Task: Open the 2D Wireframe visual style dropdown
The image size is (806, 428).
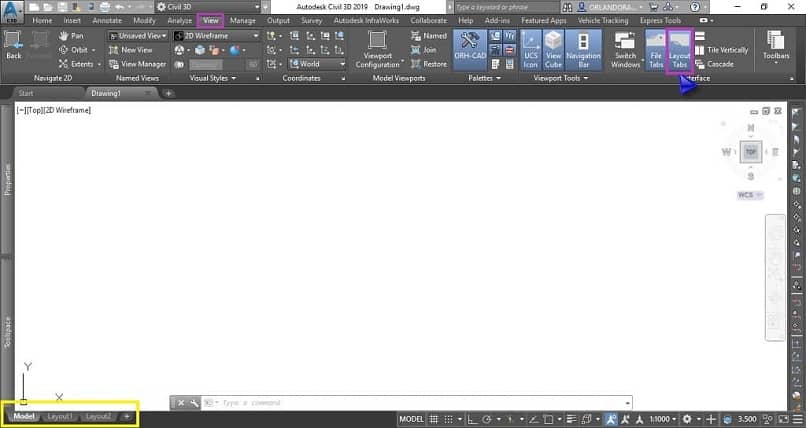Action: click(216, 35)
